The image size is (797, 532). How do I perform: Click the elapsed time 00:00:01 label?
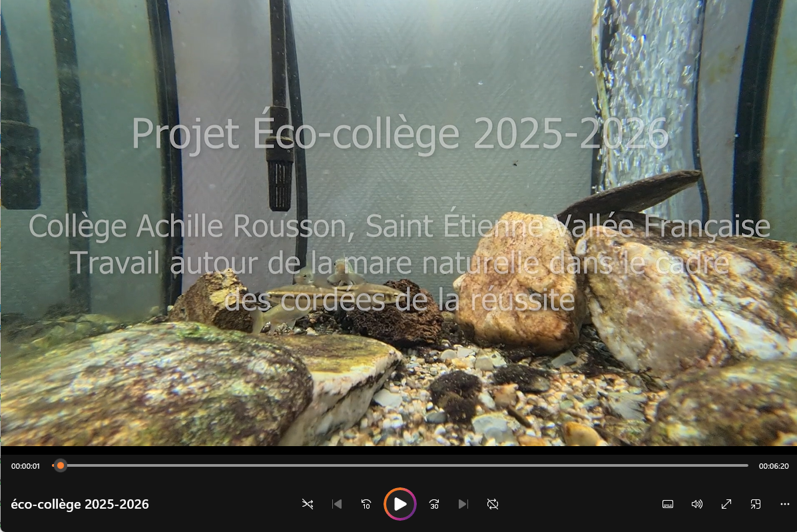(25, 466)
